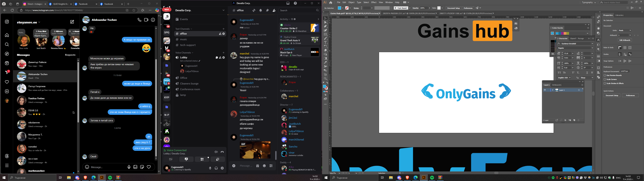Select the Type tool in Illustrator
Viewport: 644px width, 181px height.
pos(325,42)
